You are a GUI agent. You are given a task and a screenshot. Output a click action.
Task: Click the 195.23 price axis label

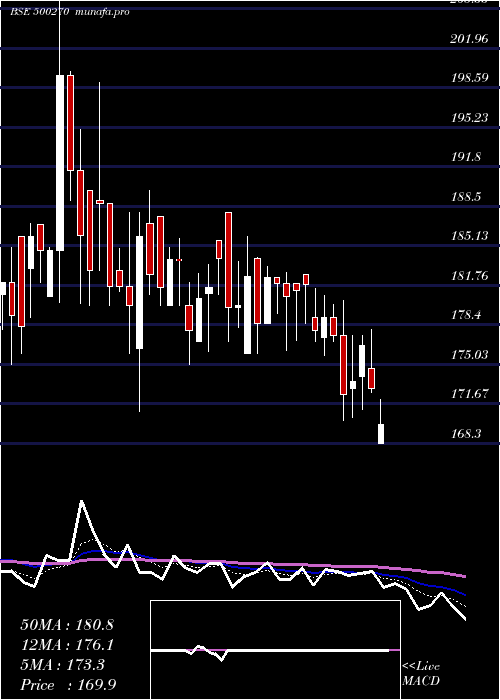pyautogui.click(x=469, y=118)
